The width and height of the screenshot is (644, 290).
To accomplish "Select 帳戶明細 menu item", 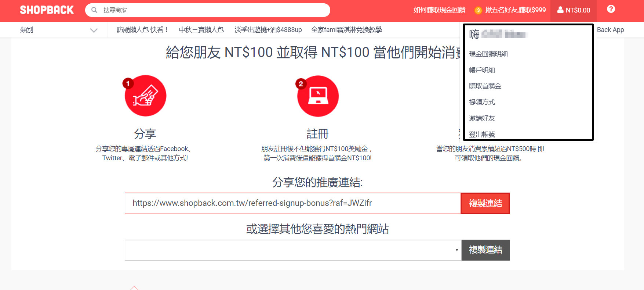I will [x=482, y=70].
